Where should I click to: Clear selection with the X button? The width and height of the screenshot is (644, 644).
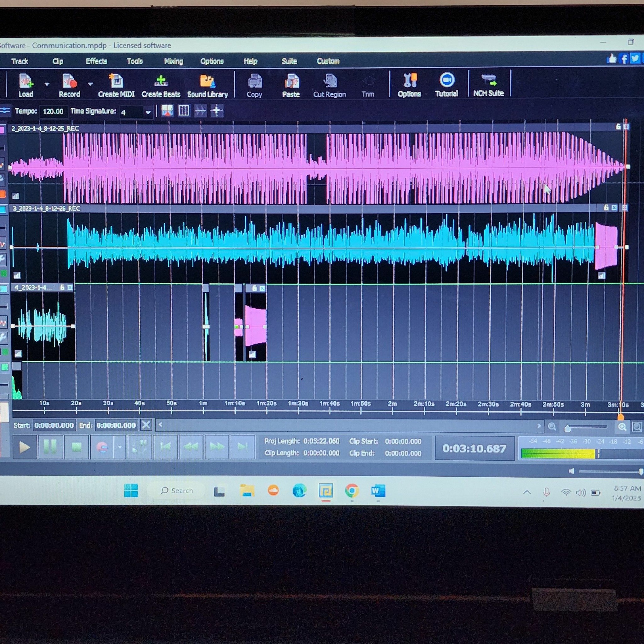click(146, 425)
